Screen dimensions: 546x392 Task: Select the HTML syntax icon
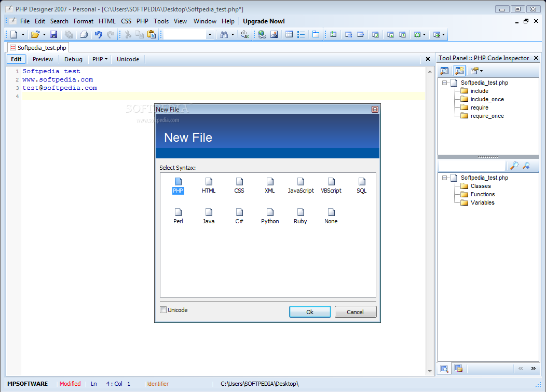[209, 186]
